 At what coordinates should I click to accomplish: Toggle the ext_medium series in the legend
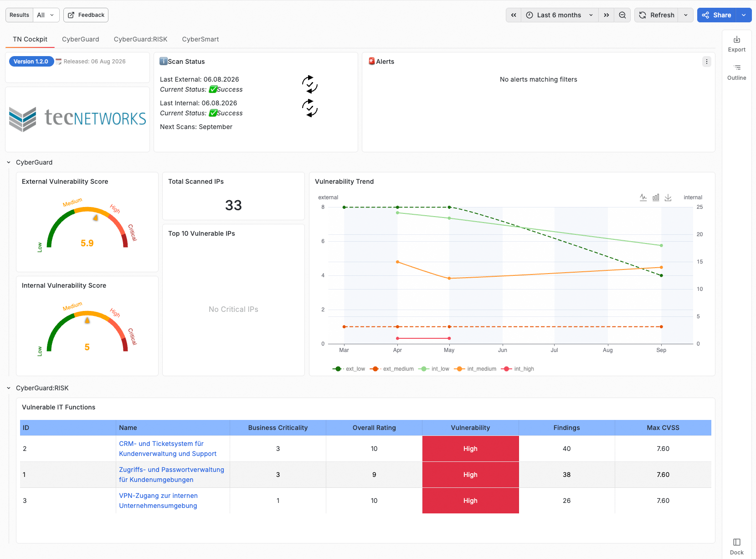(392, 369)
